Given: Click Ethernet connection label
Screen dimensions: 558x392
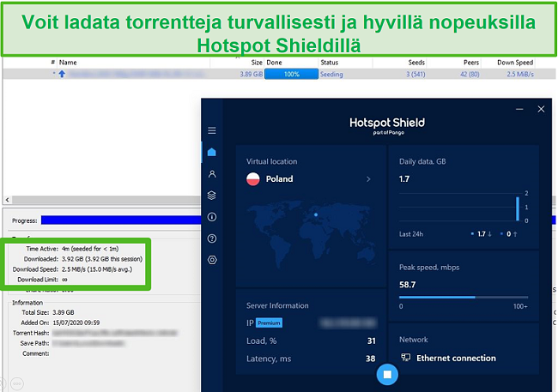Looking at the screenshot, I should [456, 359].
